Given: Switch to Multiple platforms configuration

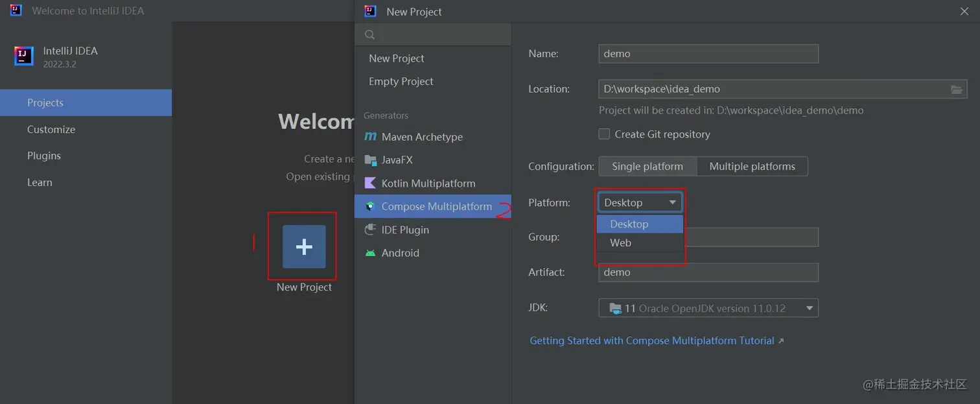Looking at the screenshot, I should [752, 167].
